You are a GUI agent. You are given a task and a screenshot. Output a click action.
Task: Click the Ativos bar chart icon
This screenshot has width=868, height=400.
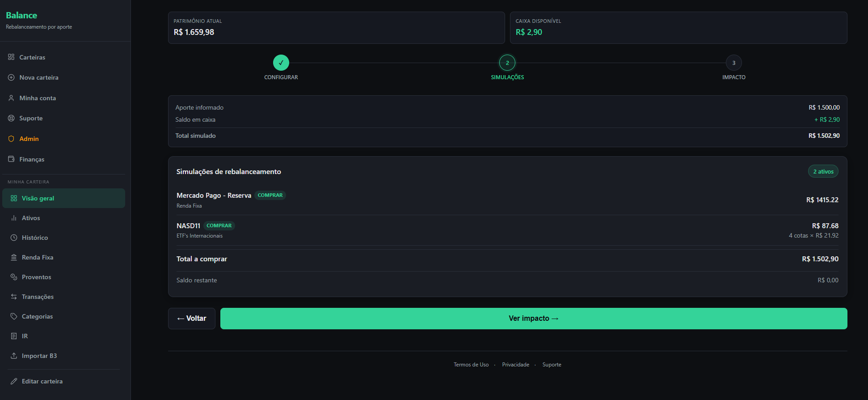[x=14, y=218]
